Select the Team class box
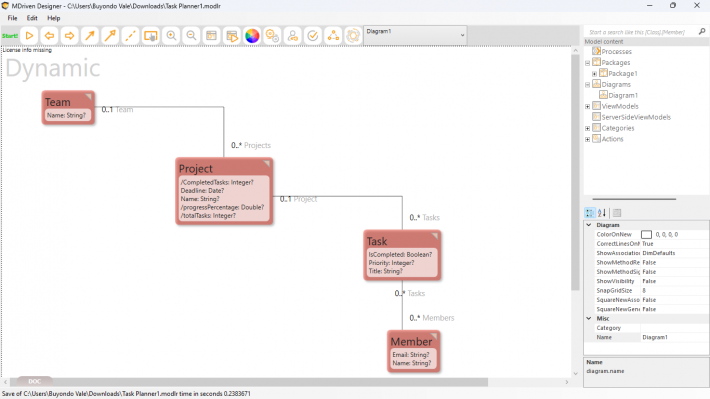 pyautogui.click(x=68, y=108)
